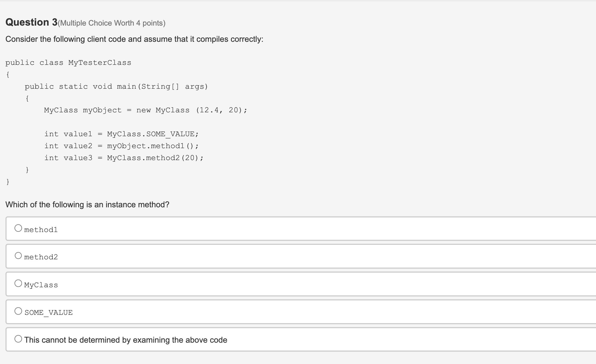Click the 'Multiple Choice Worth 4 points' text

tap(112, 23)
